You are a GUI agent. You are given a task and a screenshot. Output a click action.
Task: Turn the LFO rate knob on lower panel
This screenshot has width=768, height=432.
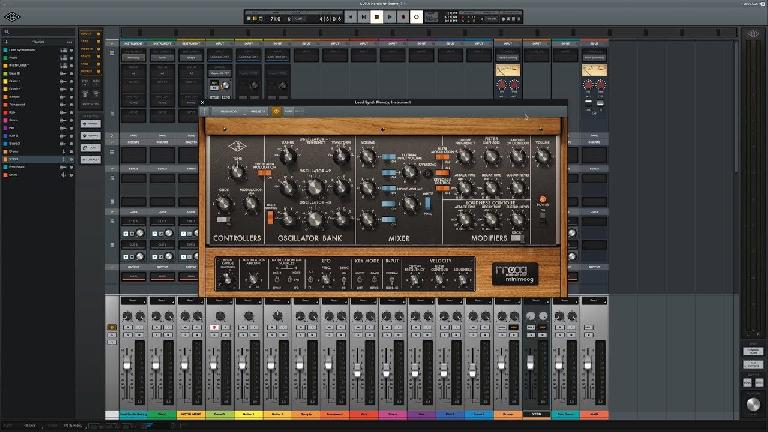(325, 280)
